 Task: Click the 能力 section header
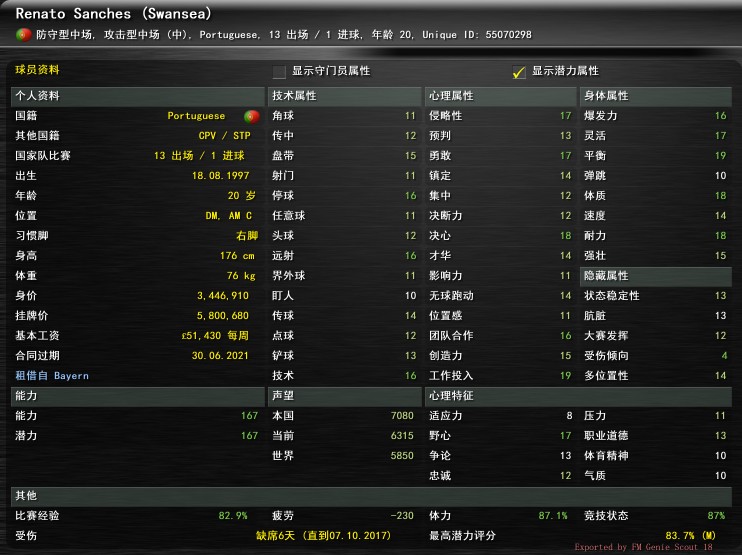[x=138, y=396]
